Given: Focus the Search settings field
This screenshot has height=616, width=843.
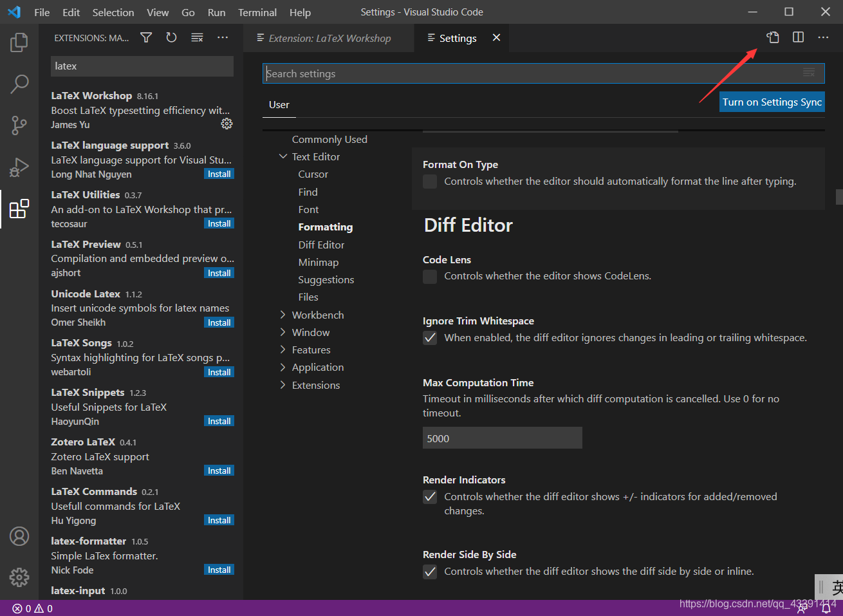Looking at the screenshot, I should click(543, 73).
